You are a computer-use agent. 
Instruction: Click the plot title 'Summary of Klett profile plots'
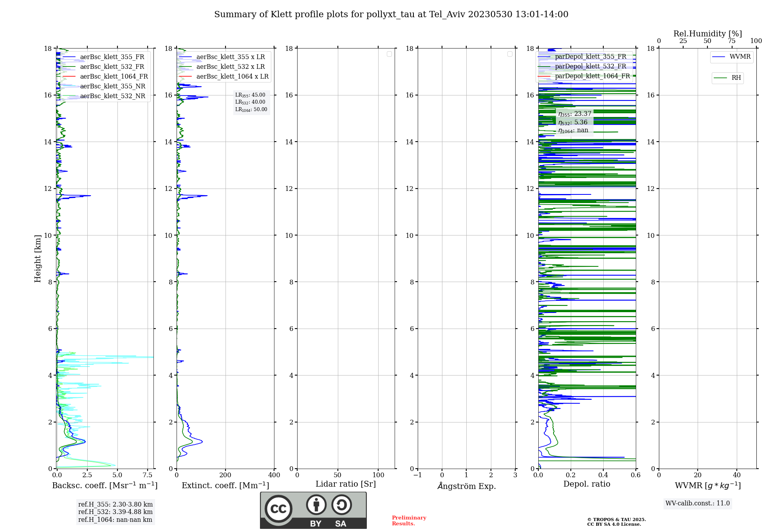pos(391,14)
